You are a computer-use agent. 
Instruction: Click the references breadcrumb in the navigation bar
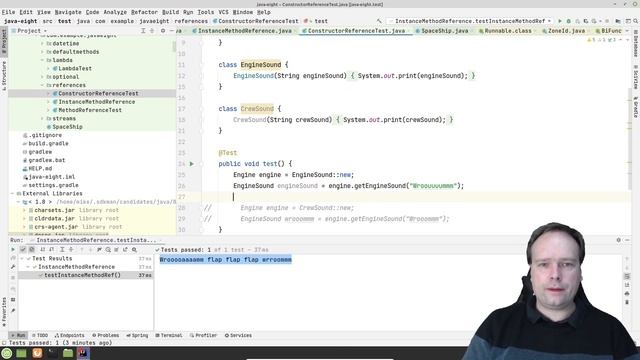[x=191, y=21]
